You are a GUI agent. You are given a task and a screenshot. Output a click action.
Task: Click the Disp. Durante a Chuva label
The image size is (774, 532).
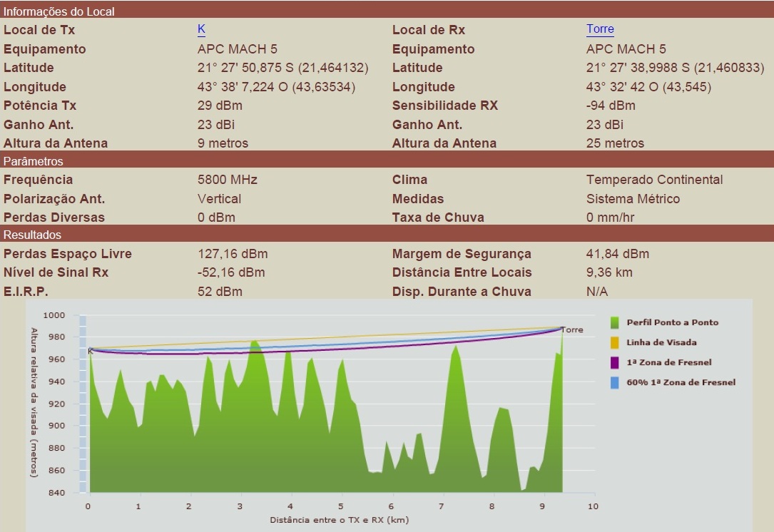coord(462,292)
